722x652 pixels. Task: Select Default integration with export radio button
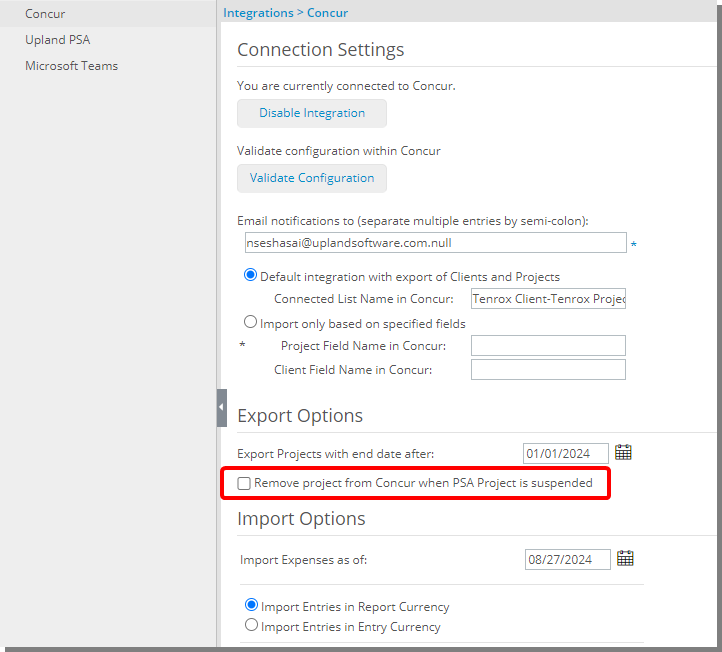(251, 276)
